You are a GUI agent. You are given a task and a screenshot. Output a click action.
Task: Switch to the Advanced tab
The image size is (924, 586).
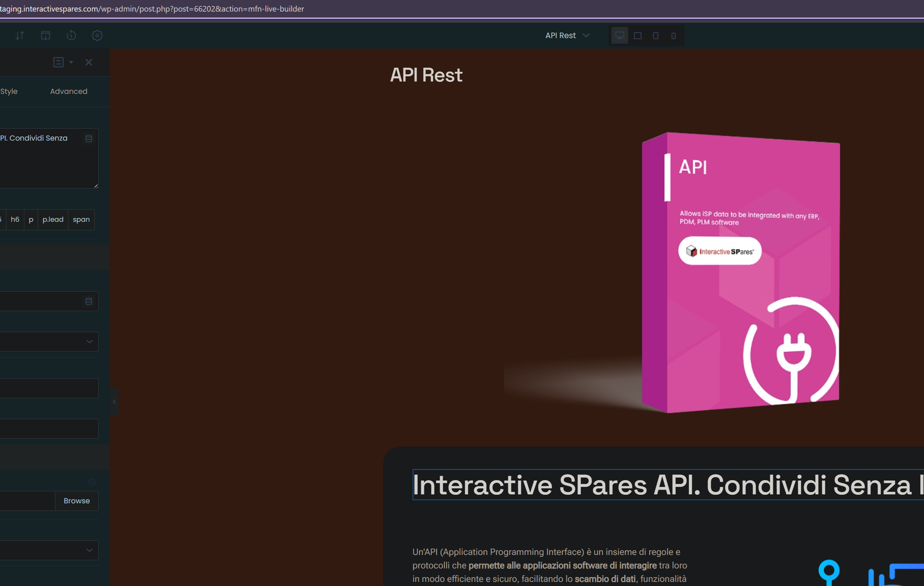pos(69,91)
